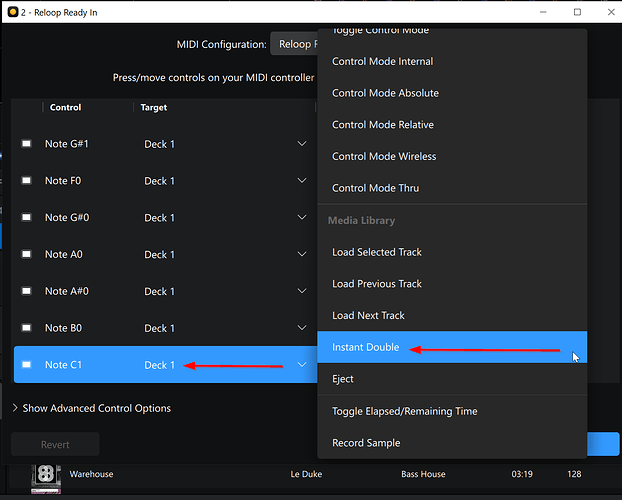Viewport: 622px width, 500px height.
Task: Toggle checkbox for Note G#1 row
Action: (26, 144)
